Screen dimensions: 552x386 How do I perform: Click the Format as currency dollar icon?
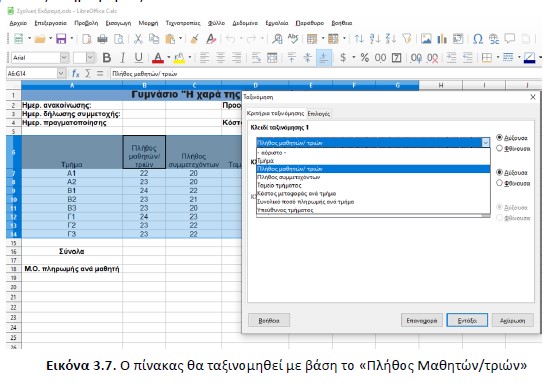tap(343, 57)
